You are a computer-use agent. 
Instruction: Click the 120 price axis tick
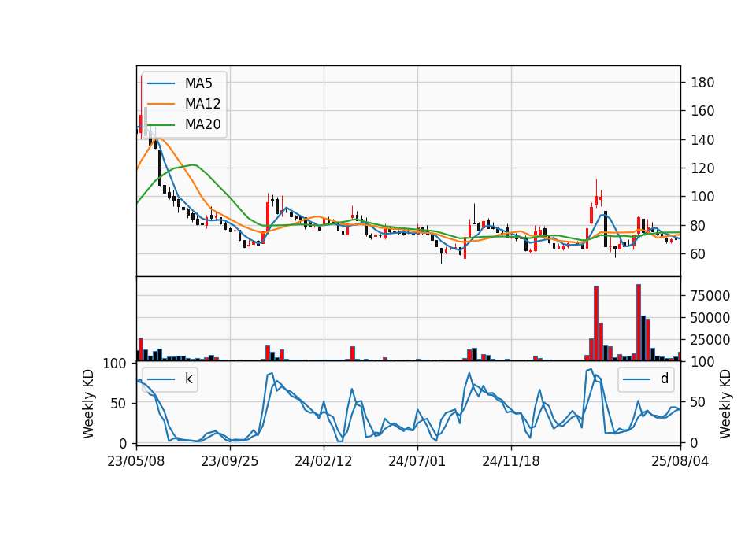pyautogui.click(x=702, y=168)
